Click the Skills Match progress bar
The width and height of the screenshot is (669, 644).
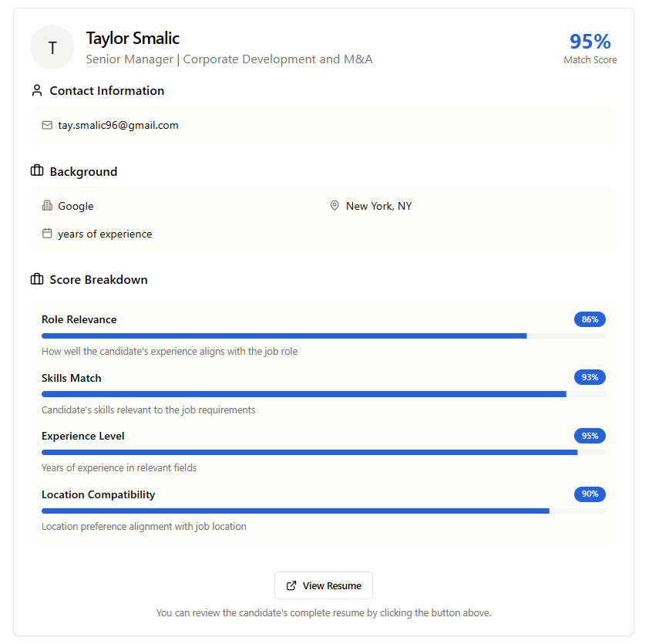tap(324, 394)
